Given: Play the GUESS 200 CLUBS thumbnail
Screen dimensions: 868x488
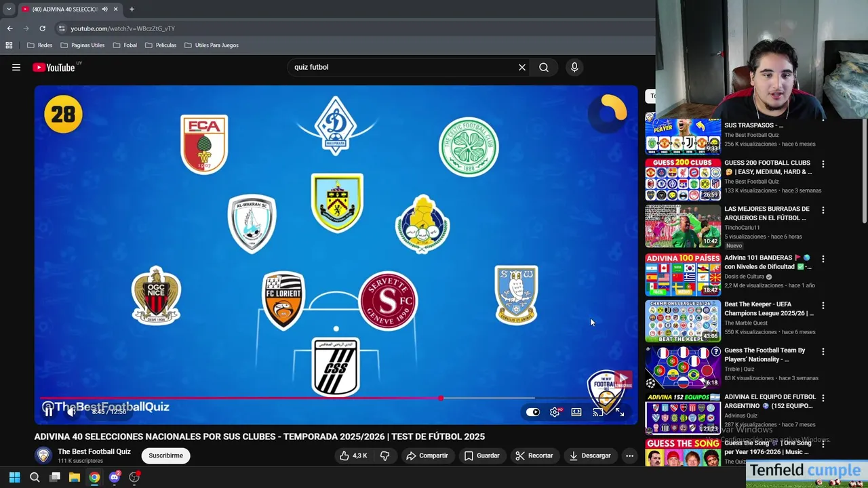Looking at the screenshot, I should click(x=683, y=180).
